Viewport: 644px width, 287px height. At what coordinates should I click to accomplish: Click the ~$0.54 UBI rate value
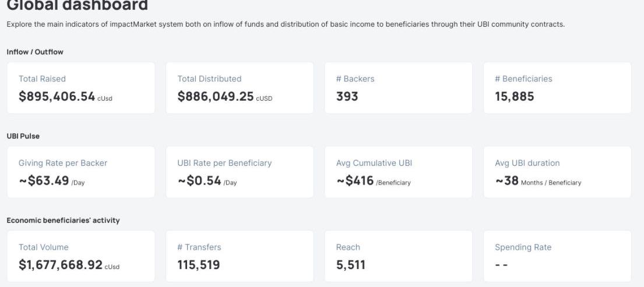[x=199, y=181]
